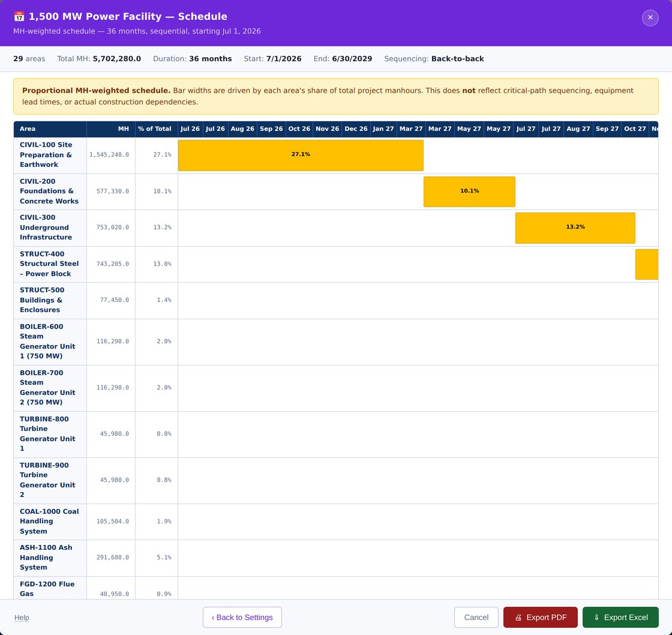This screenshot has height=635, width=672.
Task: Click the Cancel button
Action: click(476, 617)
